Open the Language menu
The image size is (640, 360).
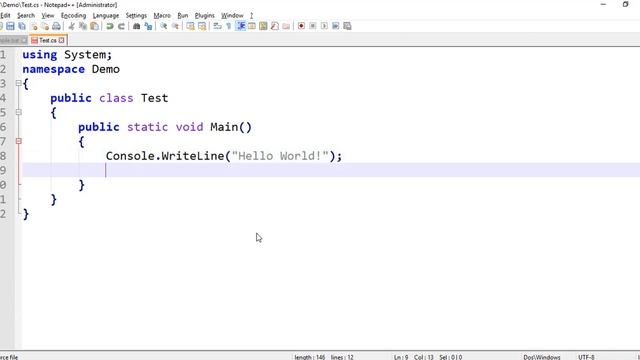[106, 16]
